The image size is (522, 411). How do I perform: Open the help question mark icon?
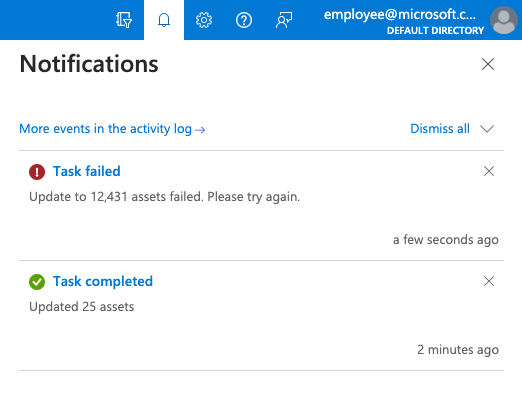pos(244,20)
